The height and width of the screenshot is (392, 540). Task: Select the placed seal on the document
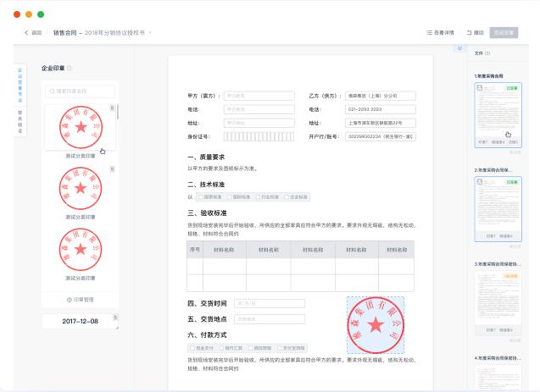point(376,325)
